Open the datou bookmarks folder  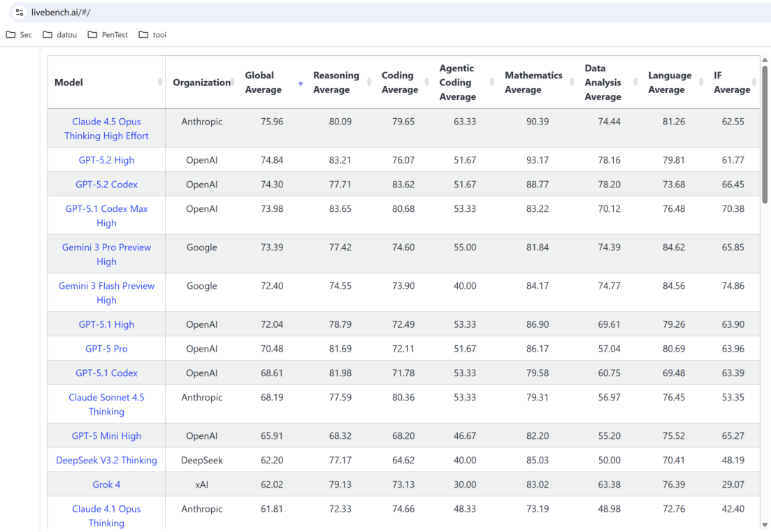[59, 34]
